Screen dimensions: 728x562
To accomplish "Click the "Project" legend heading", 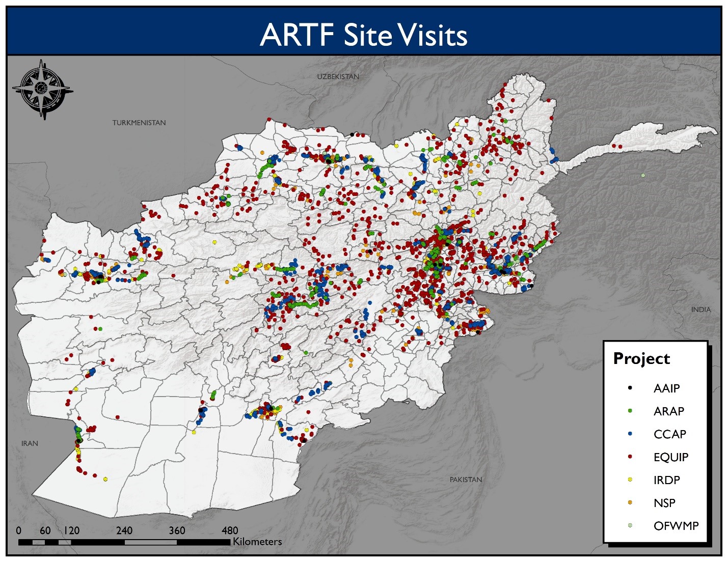I will [641, 359].
